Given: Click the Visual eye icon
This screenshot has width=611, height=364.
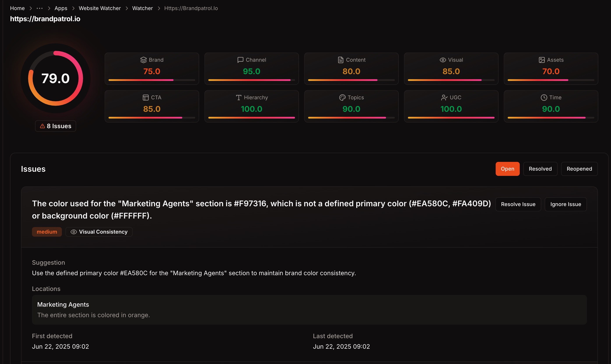Looking at the screenshot, I should (x=443, y=60).
